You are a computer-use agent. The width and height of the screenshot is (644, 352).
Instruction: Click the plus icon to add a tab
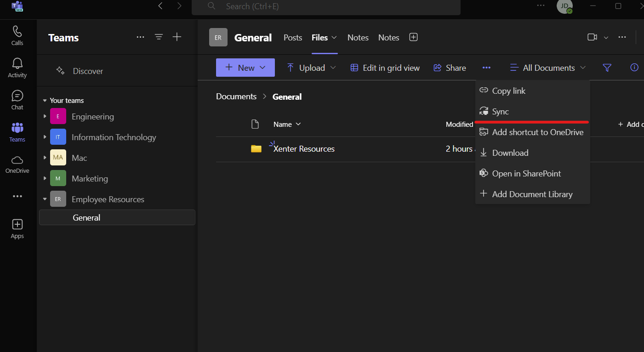(x=413, y=37)
